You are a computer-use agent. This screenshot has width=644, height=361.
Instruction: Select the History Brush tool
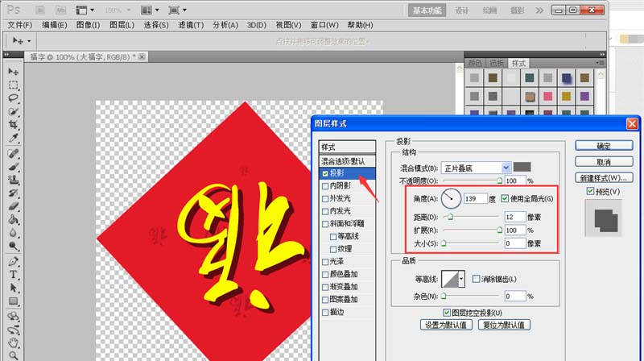click(x=13, y=193)
